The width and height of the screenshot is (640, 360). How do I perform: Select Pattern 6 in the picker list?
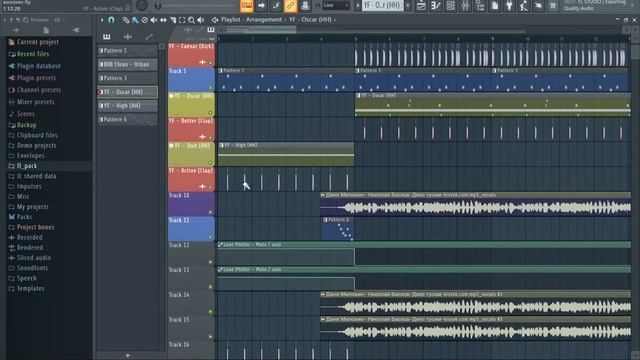point(127,120)
